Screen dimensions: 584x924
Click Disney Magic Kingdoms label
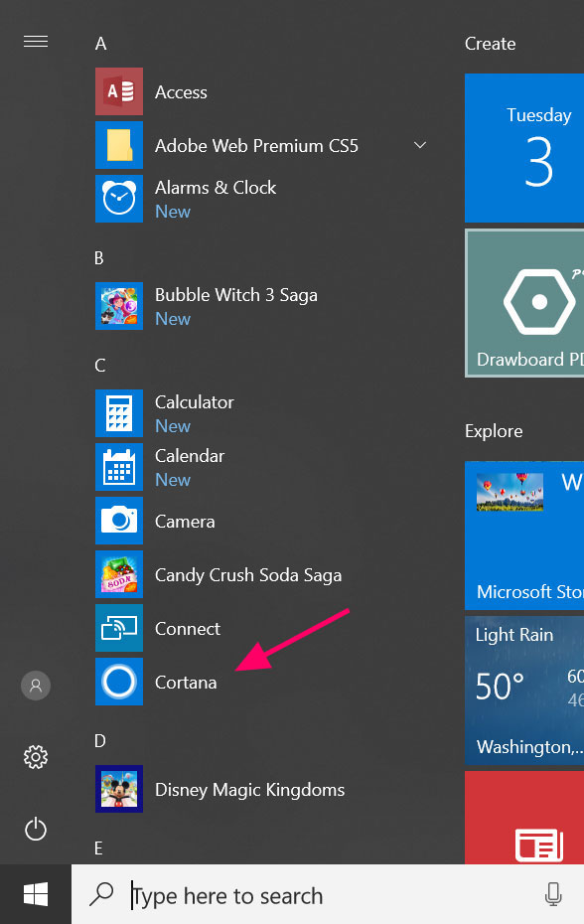(250, 790)
